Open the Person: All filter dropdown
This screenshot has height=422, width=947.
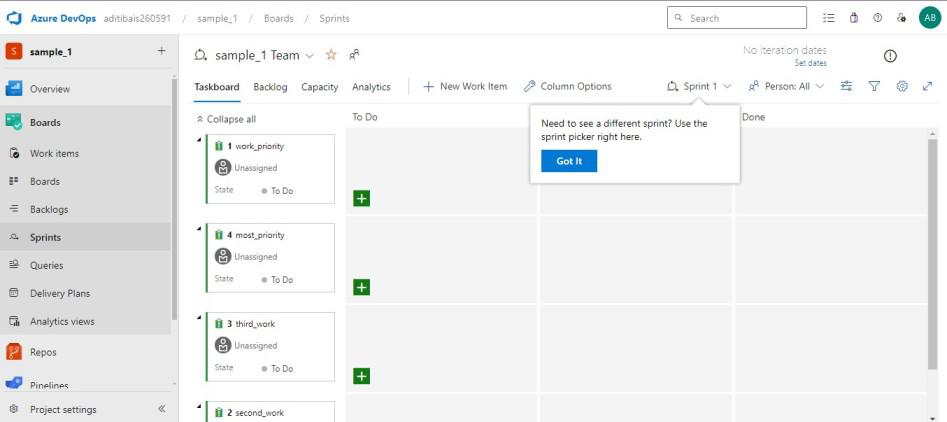point(786,86)
